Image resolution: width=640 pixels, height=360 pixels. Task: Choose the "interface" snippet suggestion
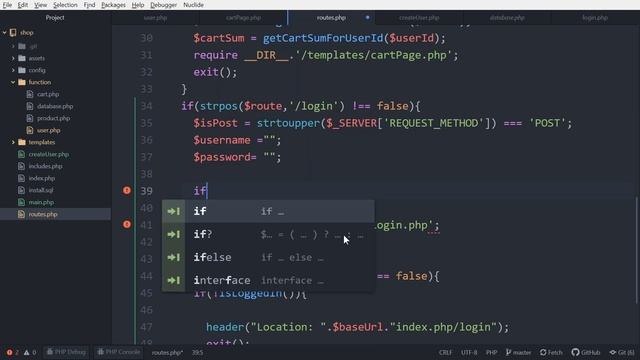268,280
